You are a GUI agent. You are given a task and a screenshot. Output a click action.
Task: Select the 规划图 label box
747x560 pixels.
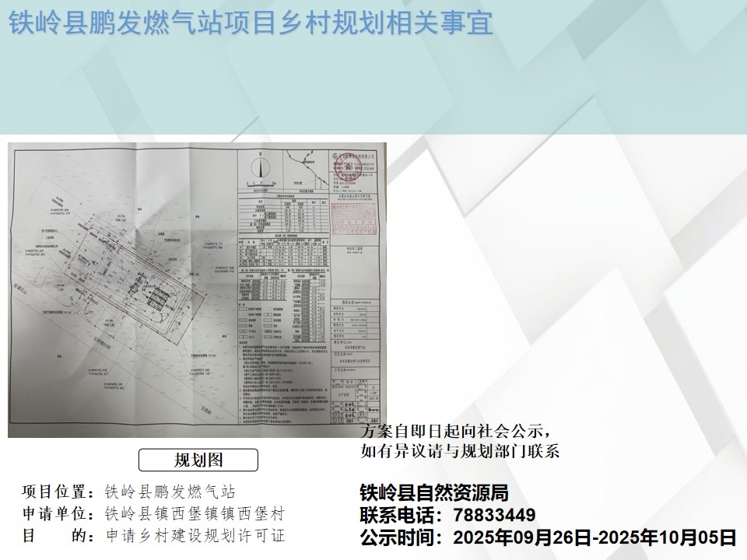pyautogui.click(x=197, y=460)
